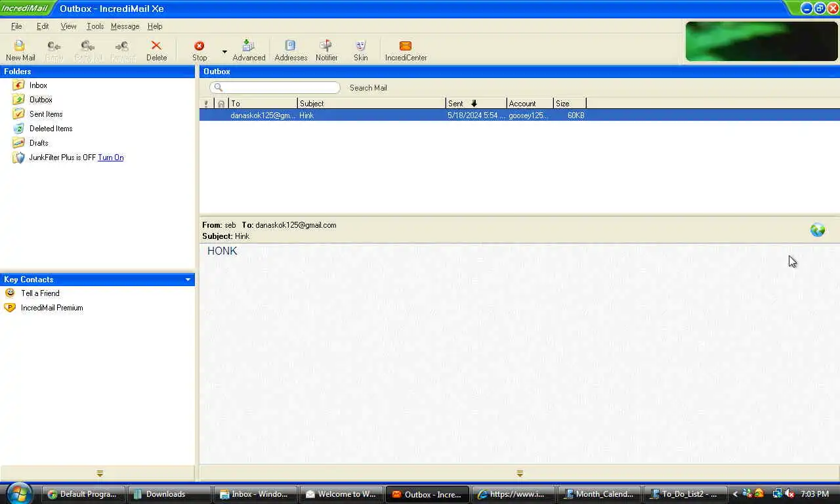Click the JunkFilter Plus shield icon

pyautogui.click(x=18, y=157)
